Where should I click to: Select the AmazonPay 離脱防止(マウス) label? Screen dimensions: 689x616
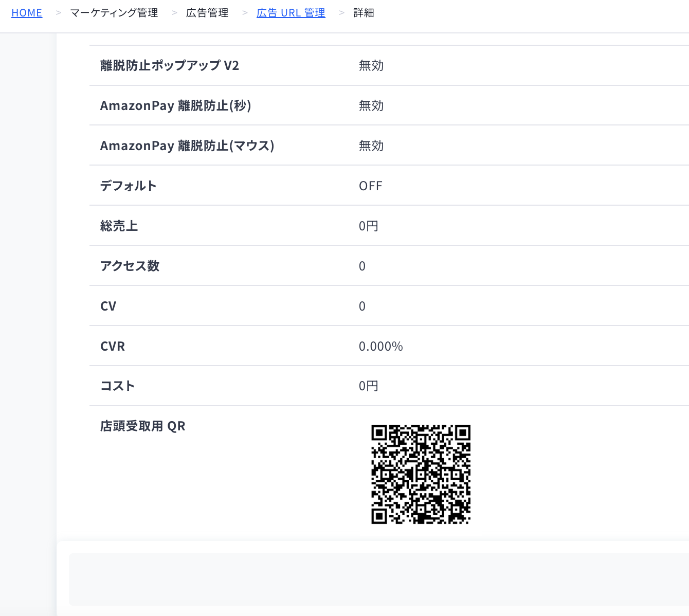187,146
